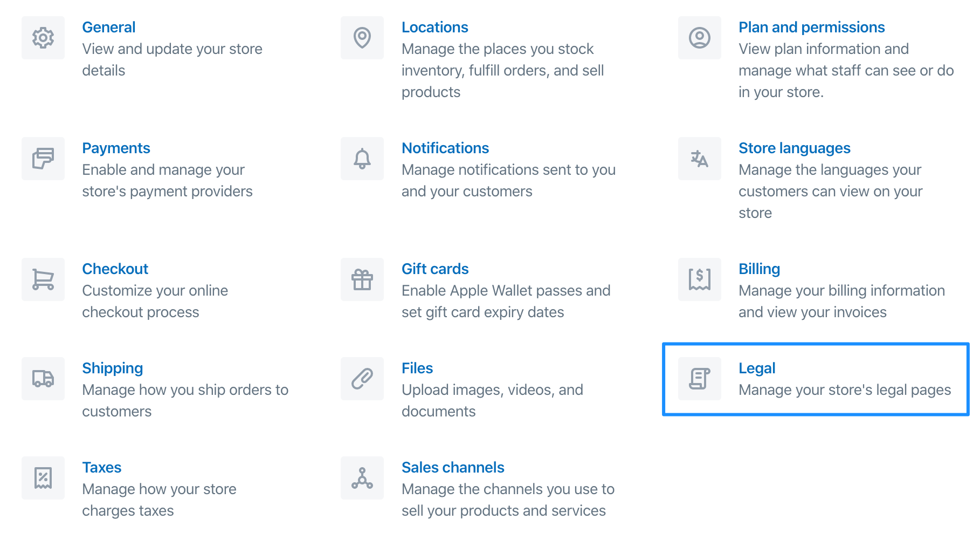Screen dimensions: 980x547
Task: Click the Notifications bell icon
Action: tap(362, 159)
